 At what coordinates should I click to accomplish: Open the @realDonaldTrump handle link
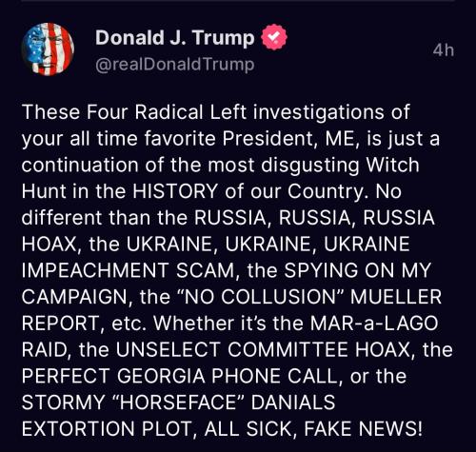(x=175, y=65)
